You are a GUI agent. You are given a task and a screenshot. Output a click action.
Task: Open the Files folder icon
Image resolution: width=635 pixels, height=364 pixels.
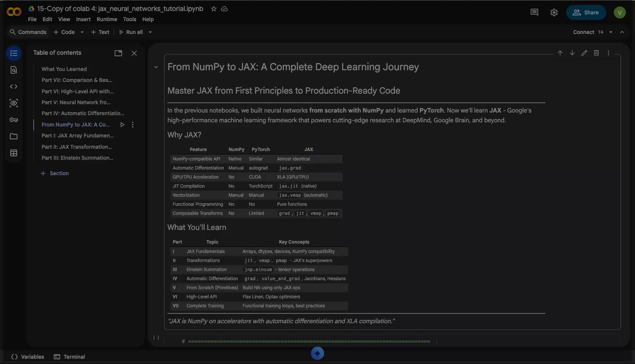pos(14,136)
